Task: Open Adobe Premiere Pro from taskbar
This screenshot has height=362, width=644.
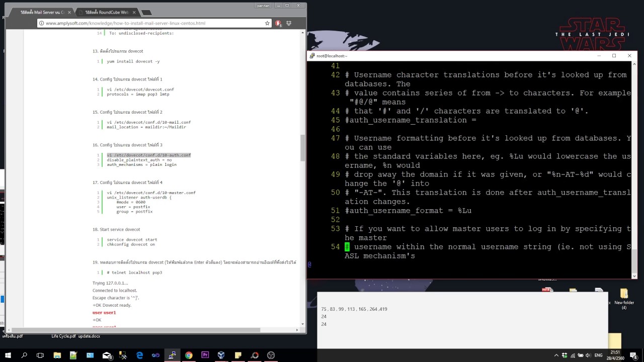Action: pyautogui.click(x=205, y=355)
